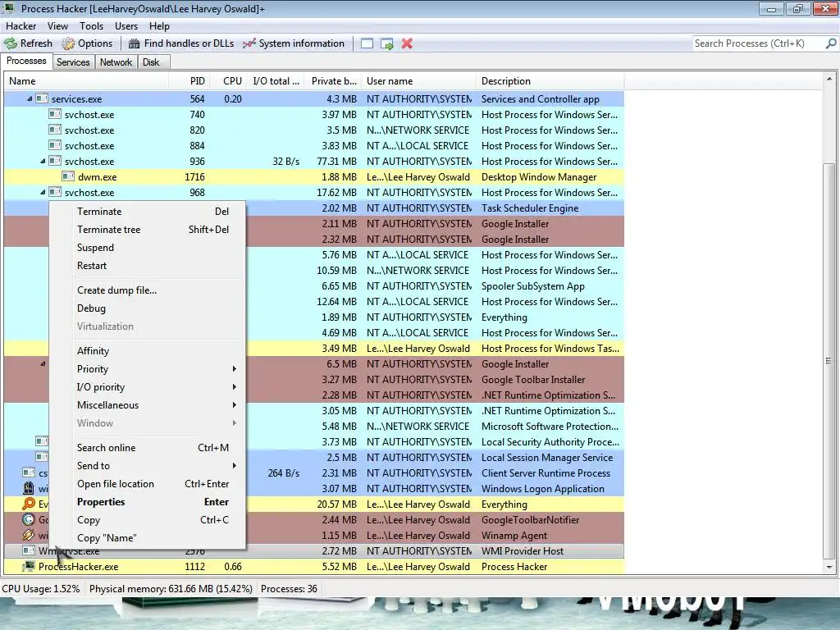Click the search magnifier icon
This screenshot has width=840, height=630.
pos(830,43)
